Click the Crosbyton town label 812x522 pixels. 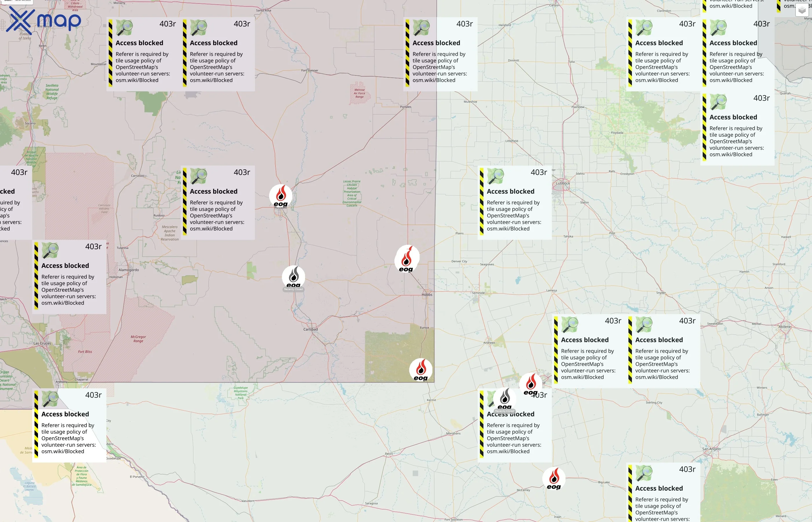pos(627,174)
